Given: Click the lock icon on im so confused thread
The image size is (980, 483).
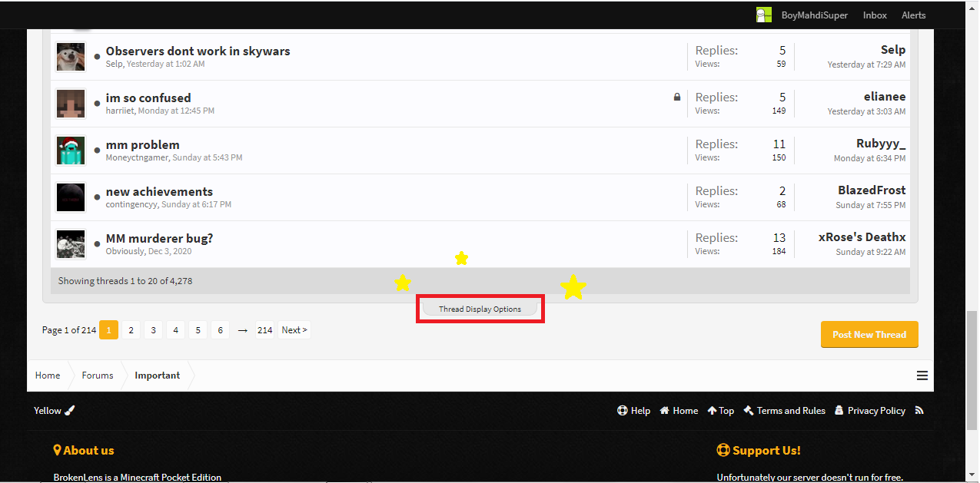Looking at the screenshot, I should coord(677,98).
